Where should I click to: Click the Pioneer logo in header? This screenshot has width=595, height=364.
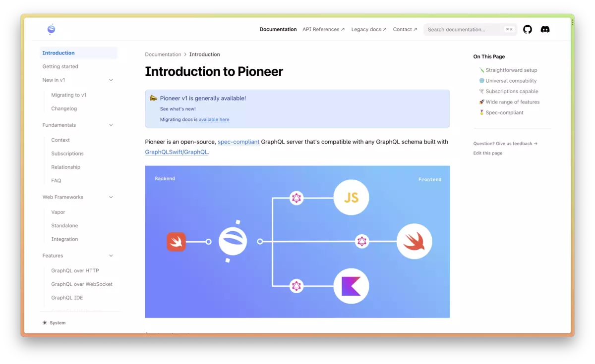(51, 29)
